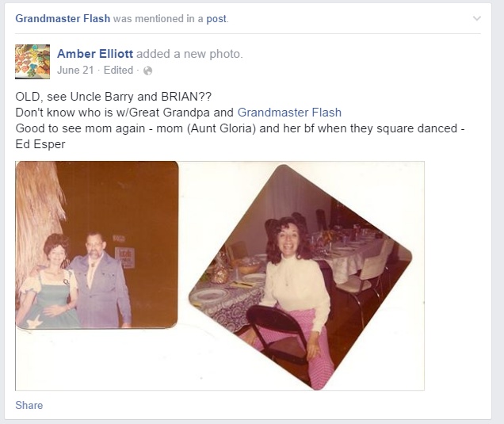Click the 'Ed Esper' text line
Screen dimensions: 504x424
[40, 144]
